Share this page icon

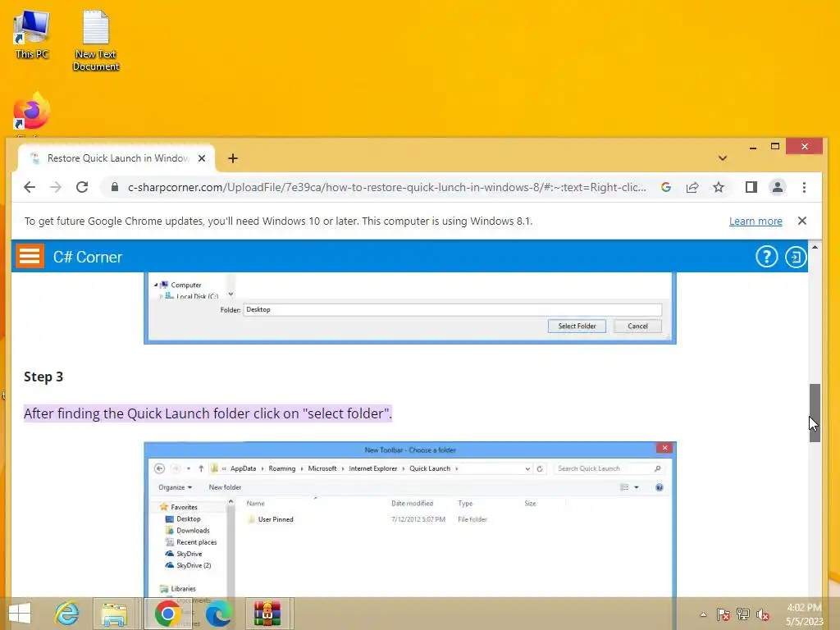(692, 187)
